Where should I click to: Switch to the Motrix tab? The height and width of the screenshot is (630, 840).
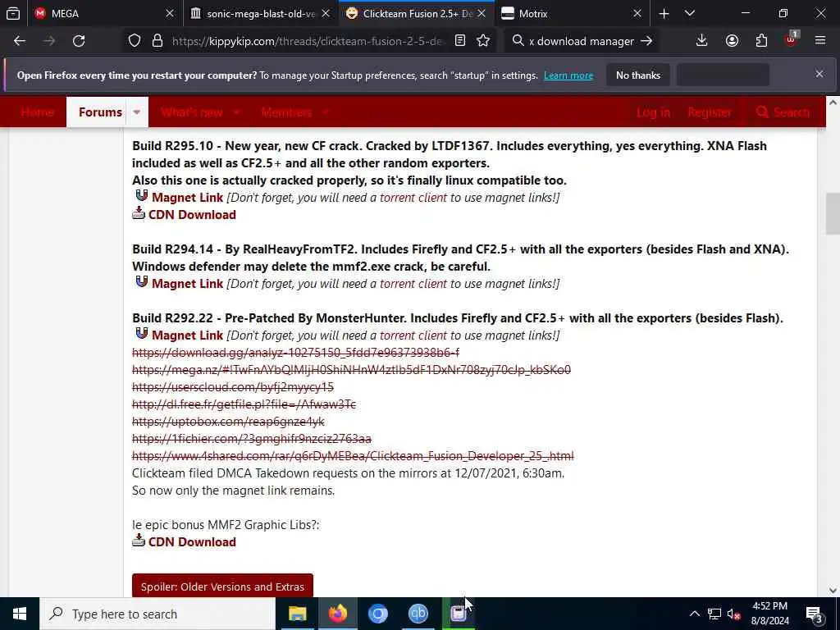point(572,13)
